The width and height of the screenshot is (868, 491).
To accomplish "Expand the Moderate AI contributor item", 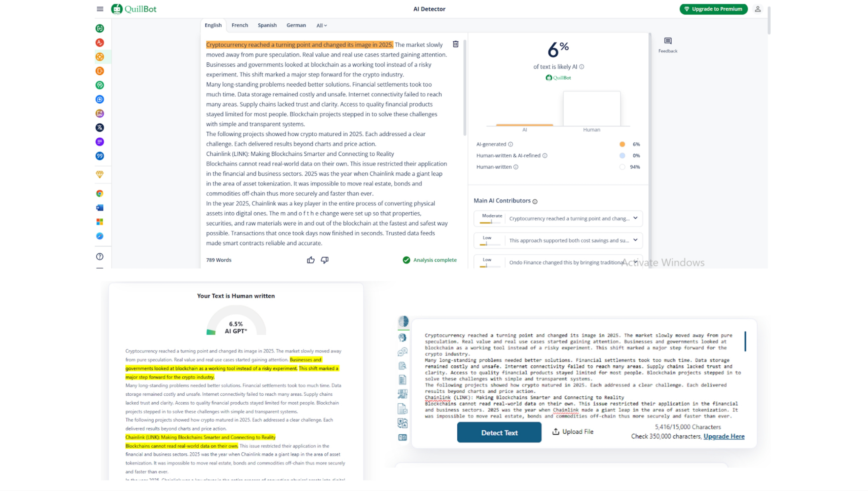I will point(635,218).
